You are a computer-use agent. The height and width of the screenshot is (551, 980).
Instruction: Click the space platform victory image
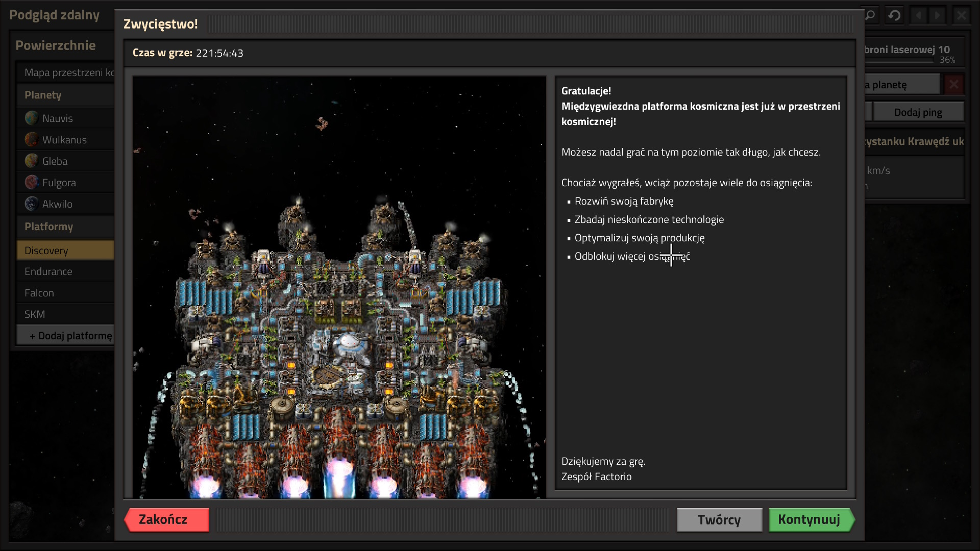(339, 287)
